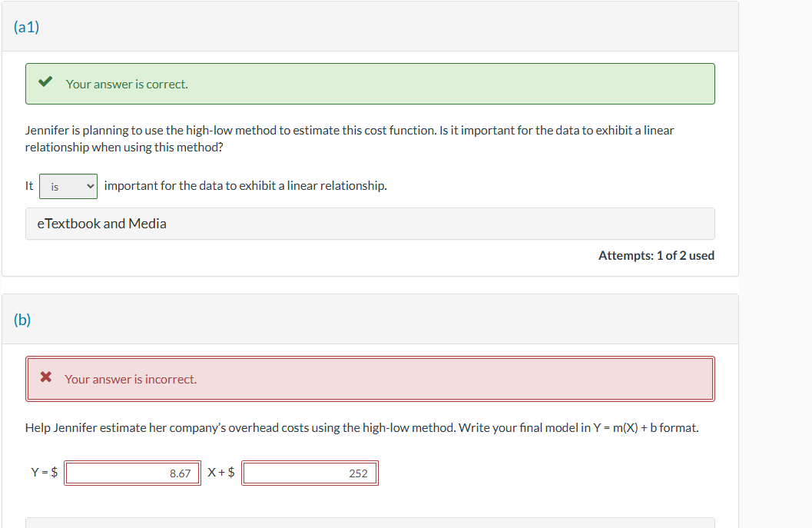Select the intercept input containing 252

pos(310,473)
